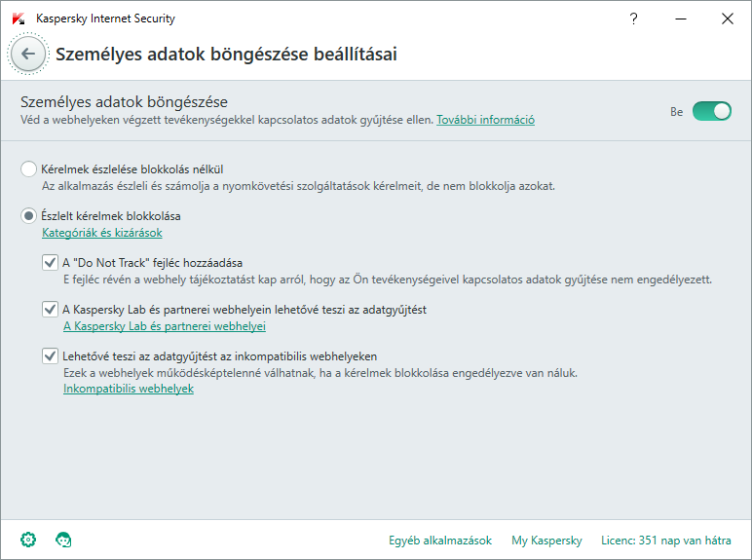Uncheck Kaspersky Lab és partnerei adatgyűjtés checkbox
The width and height of the screenshot is (752, 560).
click(50, 310)
